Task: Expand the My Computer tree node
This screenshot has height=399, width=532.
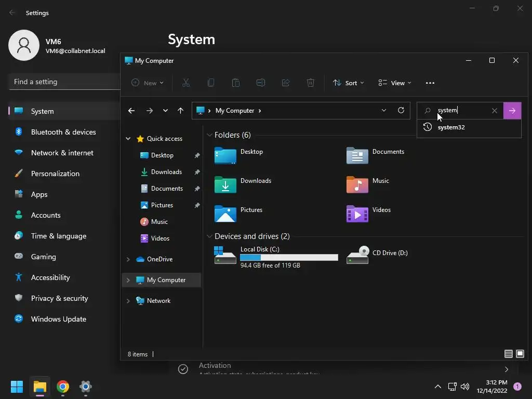Action: (x=128, y=280)
